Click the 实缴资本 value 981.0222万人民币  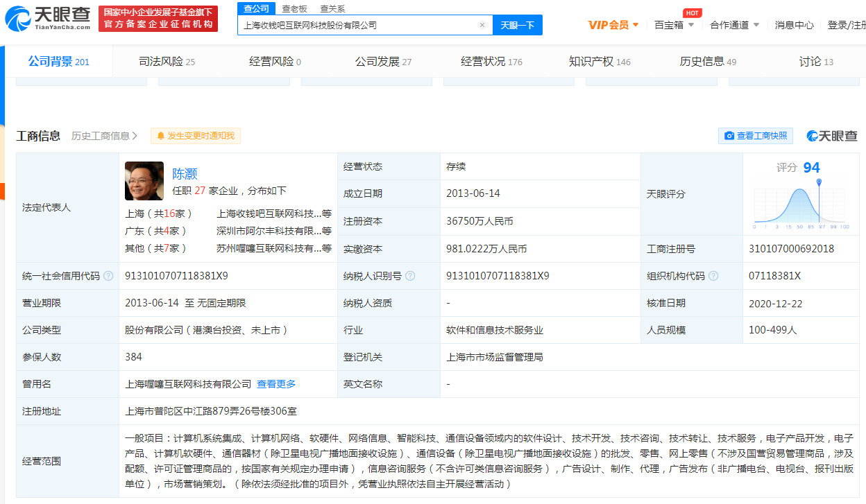[486, 249]
